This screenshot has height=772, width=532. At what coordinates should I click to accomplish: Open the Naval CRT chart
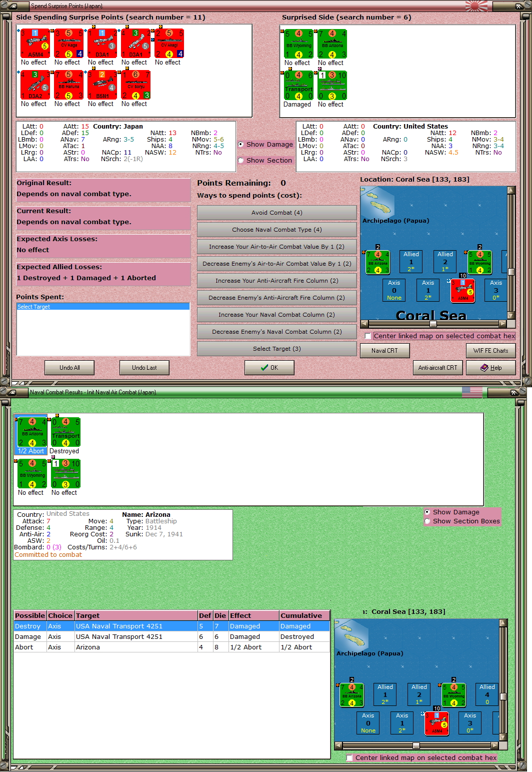[385, 351]
